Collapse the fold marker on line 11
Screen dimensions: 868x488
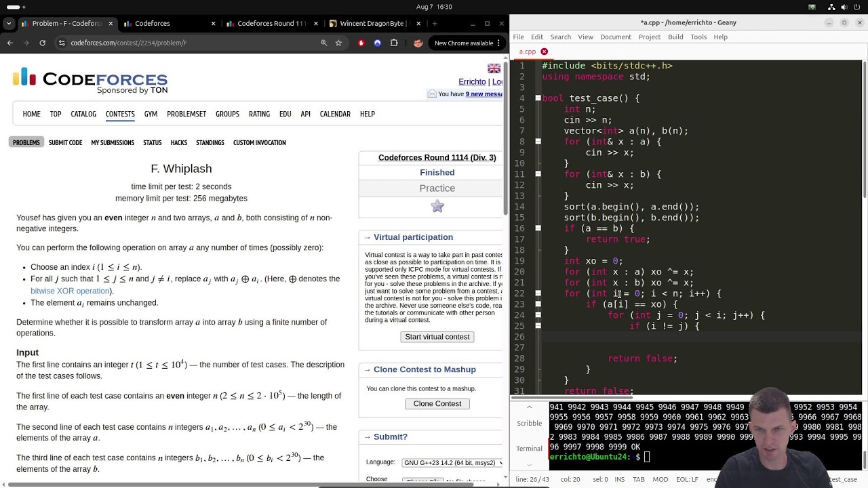click(538, 174)
